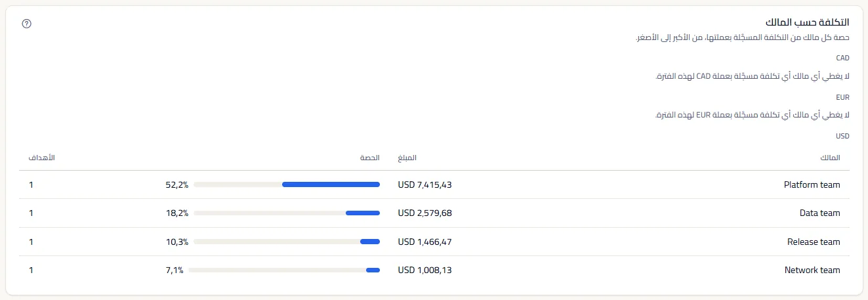
Task: Click the amount USD 1,008,13
Action: pyautogui.click(x=425, y=270)
